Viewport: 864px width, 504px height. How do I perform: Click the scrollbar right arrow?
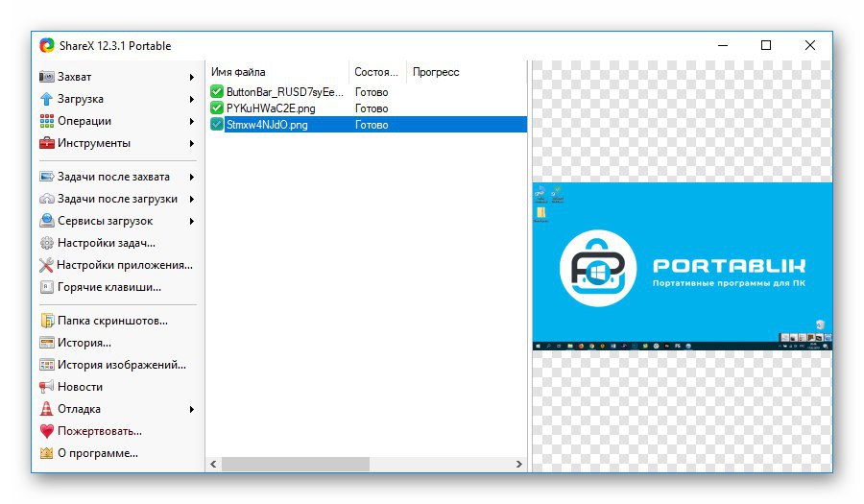click(518, 464)
